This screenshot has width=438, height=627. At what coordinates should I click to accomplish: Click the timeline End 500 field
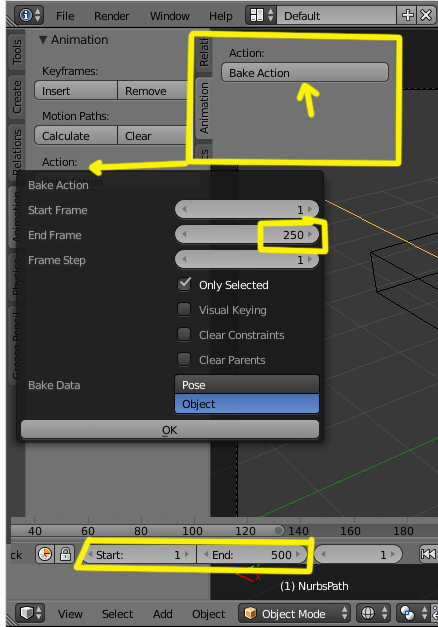coord(252,554)
